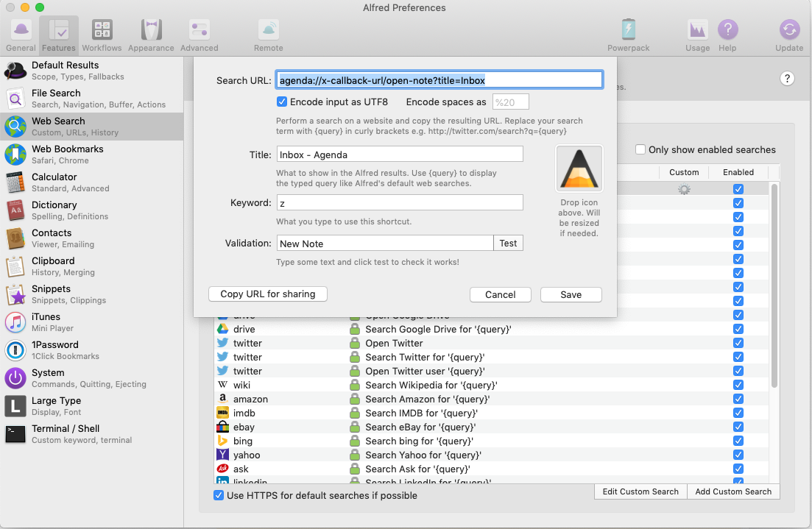Open the Snippets feature
This screenshot has height=529, width=812.
92,294
